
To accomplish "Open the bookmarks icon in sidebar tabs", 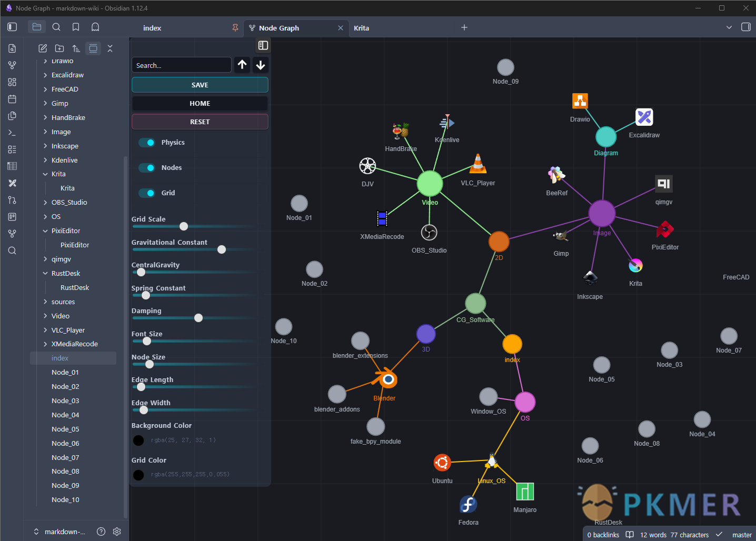I will (x=76, y=27).
